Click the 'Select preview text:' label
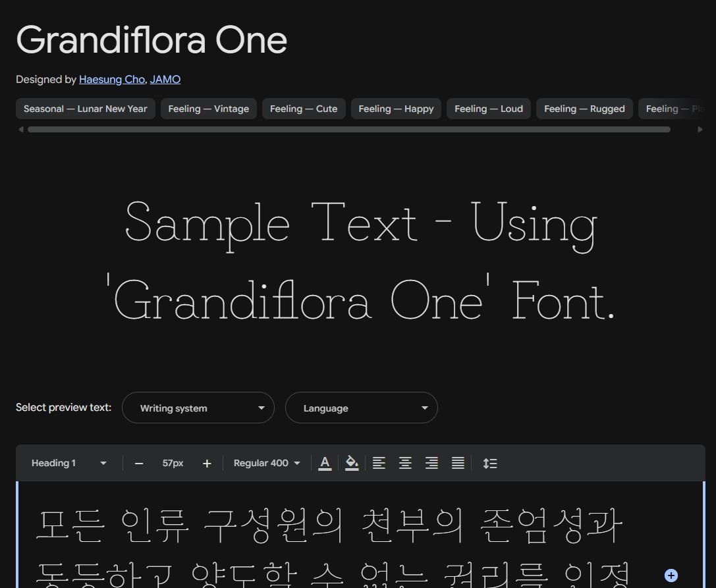 (63, 407)
